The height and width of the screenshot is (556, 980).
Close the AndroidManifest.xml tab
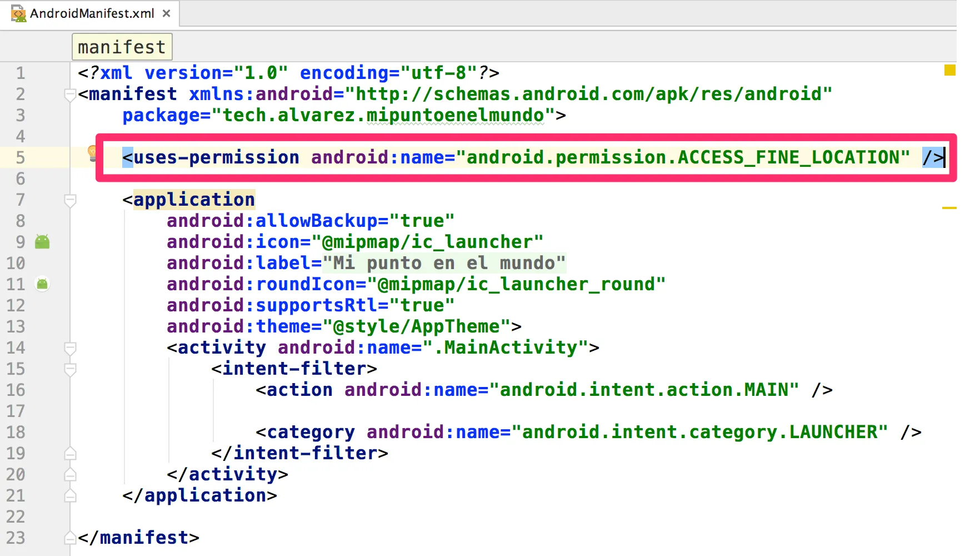pos(166,13)
